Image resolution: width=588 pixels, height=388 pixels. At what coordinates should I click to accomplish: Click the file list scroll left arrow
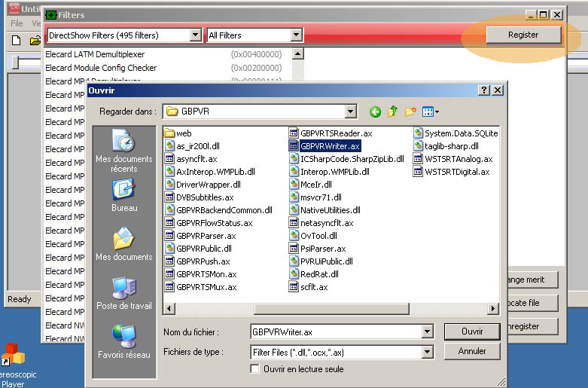(x=169, y=309)
